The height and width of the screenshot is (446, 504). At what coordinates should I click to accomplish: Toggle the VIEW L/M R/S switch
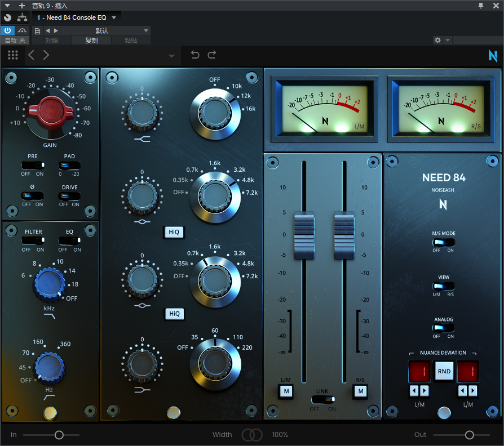coord(443,286)
